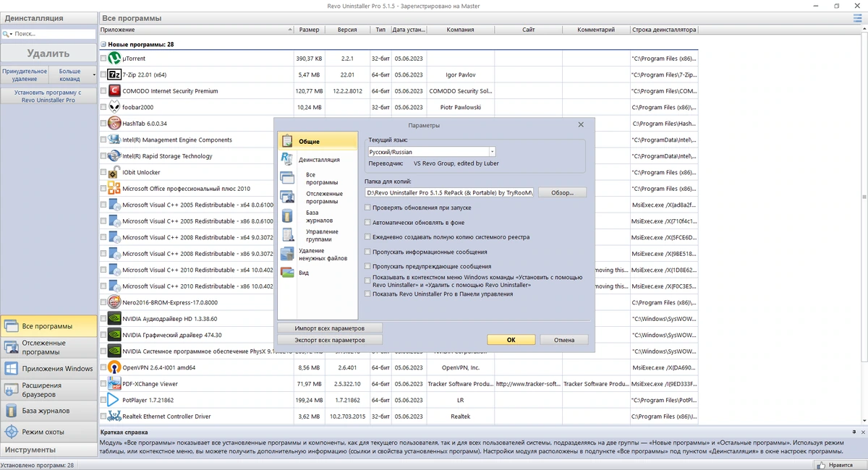Sort by the Компания column header

tap(460, 30)
